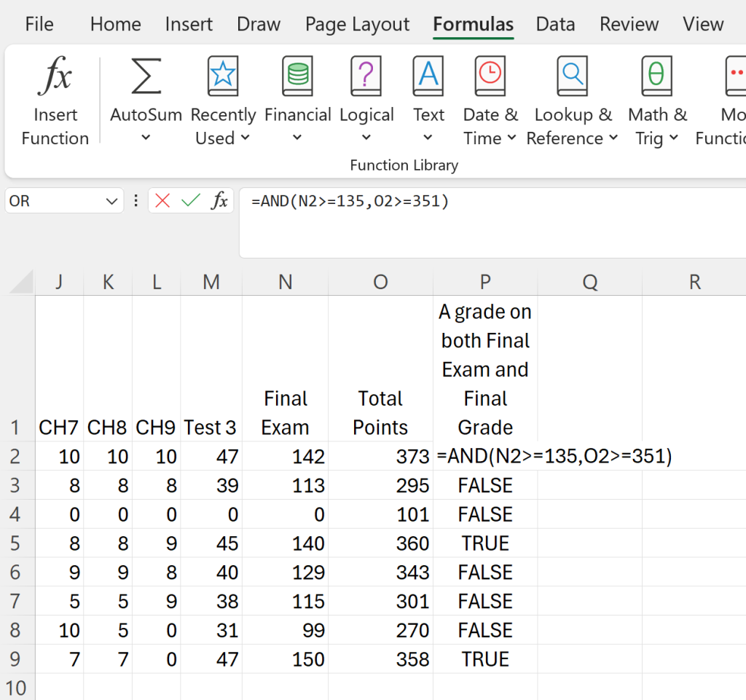
Task: Click the Insert Function fx icon
Action: point(55,77)
